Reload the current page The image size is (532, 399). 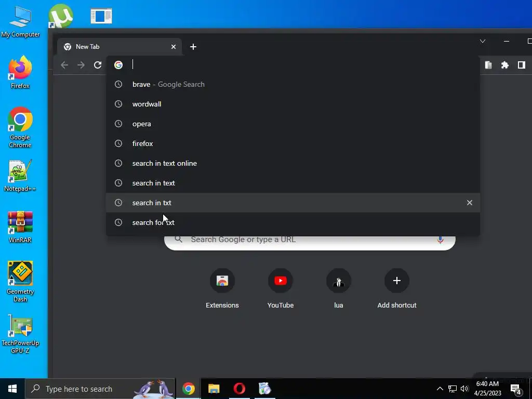(x=98, y=65)
